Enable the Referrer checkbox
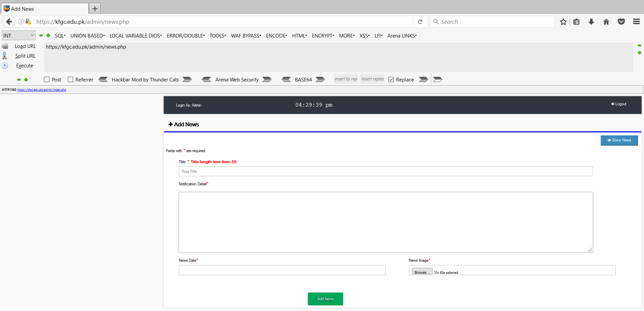The width and height of the screenshot is (644, 311). click(x=70, y=79)
